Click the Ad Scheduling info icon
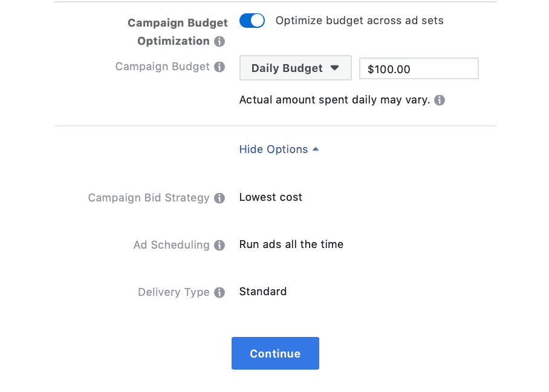 point(219,245)
